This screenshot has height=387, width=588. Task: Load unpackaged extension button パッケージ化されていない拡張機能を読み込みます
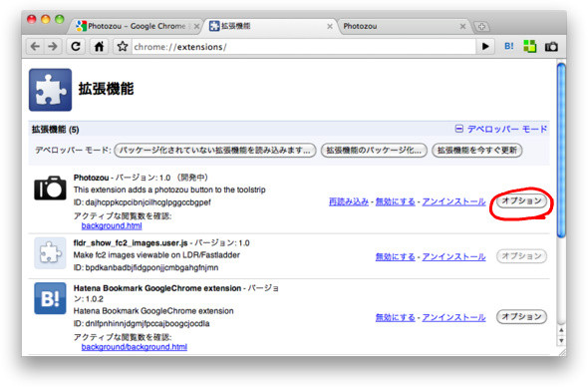(x=215, y=151)
